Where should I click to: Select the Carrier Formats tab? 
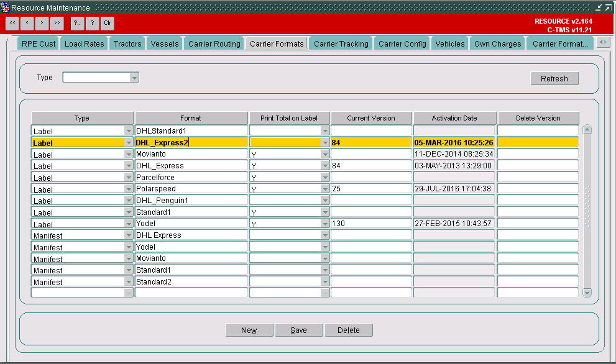tap(277, 43)
